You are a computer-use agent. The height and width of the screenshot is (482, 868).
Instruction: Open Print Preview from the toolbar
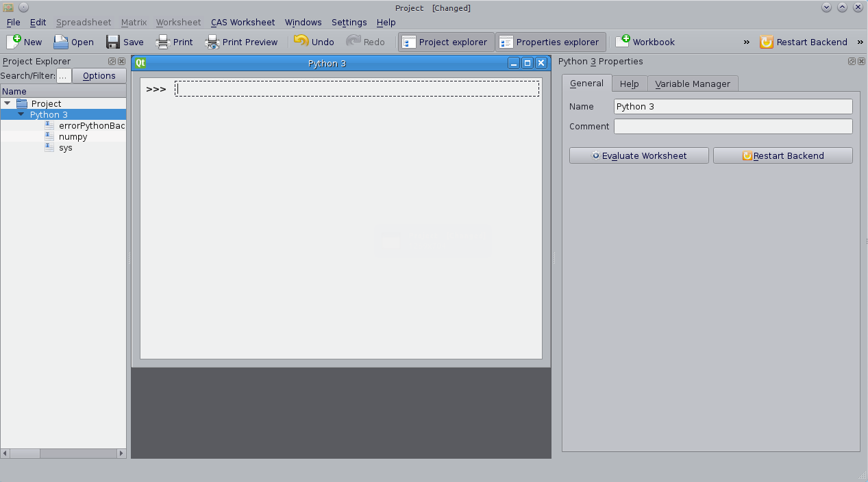212,42
